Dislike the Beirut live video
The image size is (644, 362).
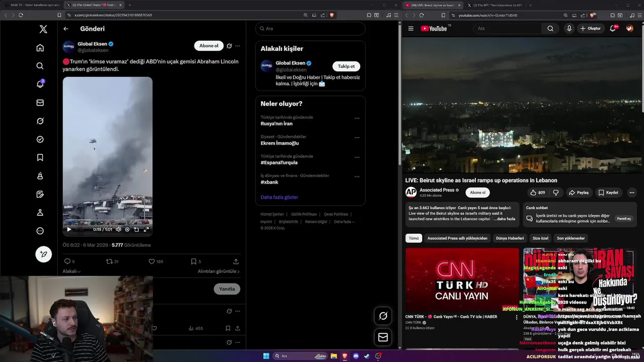556,193
